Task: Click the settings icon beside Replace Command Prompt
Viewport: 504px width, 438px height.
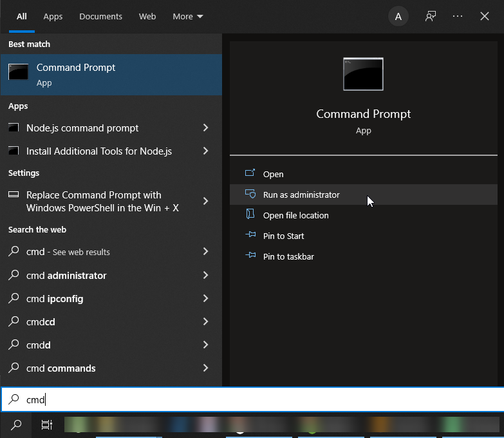Action: [x=14, y=195]
